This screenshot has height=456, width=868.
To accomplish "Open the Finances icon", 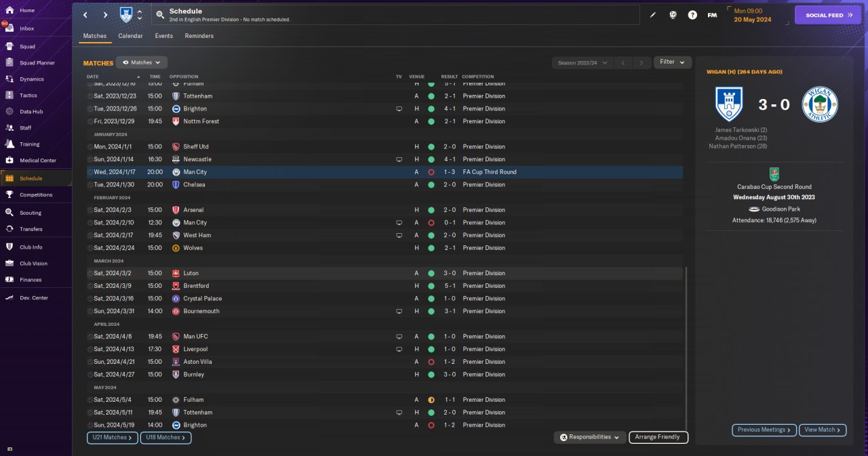I will [x=9, y=280].
